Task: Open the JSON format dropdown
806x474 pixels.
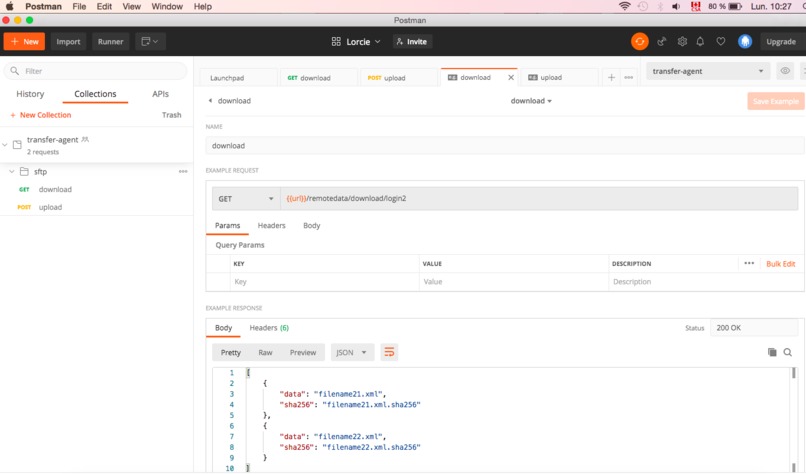Action: point(352,352)
